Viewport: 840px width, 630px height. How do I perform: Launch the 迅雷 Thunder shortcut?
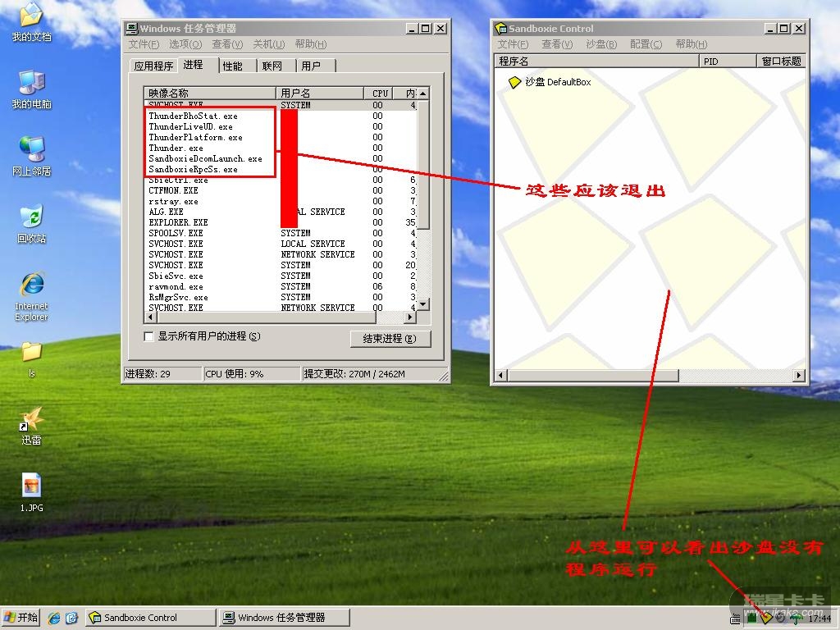point(32,427)
